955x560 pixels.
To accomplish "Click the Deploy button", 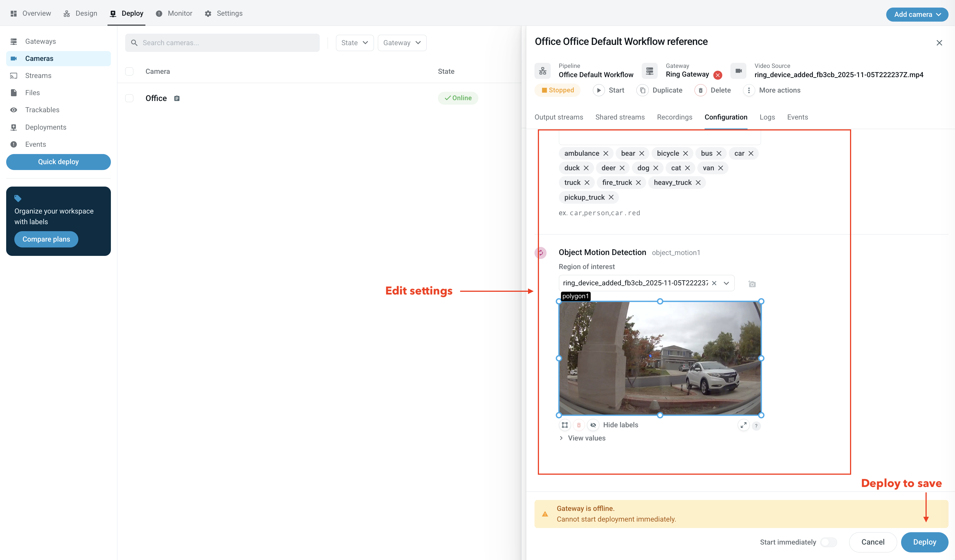I will click(924, 542).
